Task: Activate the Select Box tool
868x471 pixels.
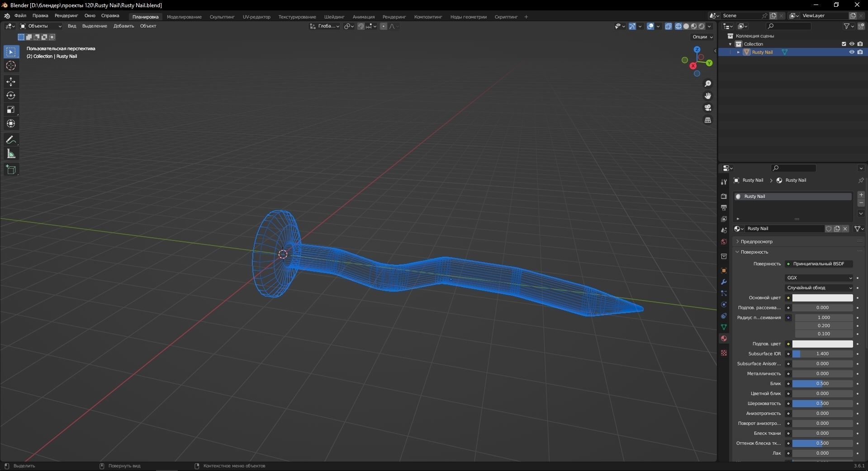Action: tap(11, 52)
